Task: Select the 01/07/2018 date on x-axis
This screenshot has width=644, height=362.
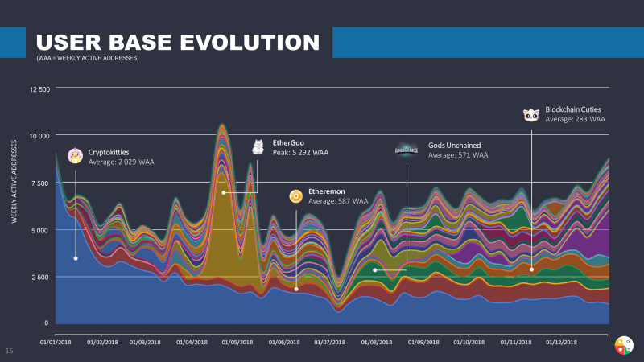Action: tap(328, 342)
